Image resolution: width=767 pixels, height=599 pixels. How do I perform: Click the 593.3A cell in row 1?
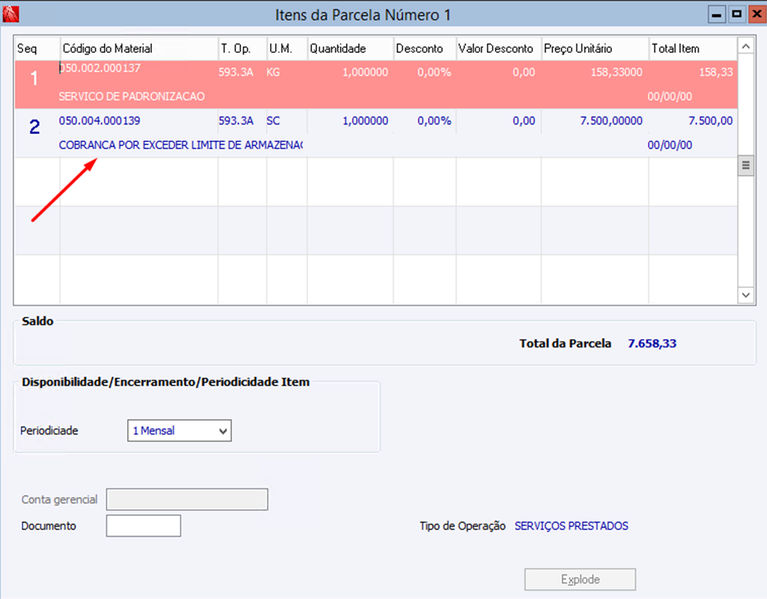coord(236,72)
